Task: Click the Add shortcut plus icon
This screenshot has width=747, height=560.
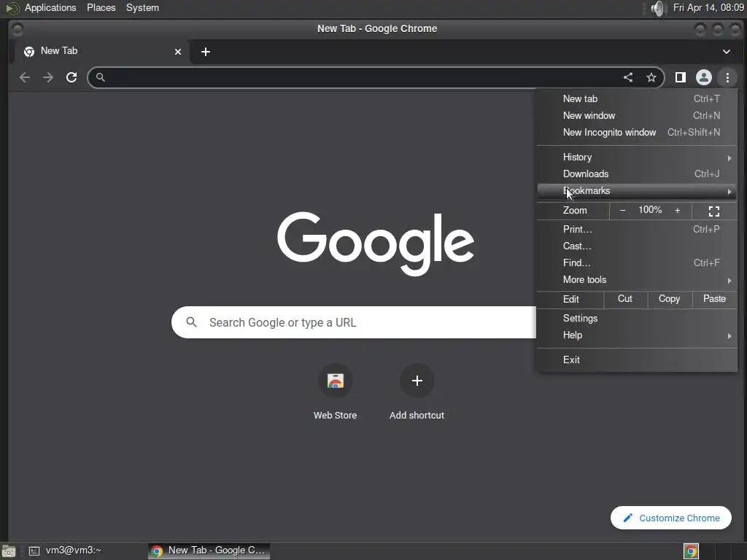Action: (417, 381)
